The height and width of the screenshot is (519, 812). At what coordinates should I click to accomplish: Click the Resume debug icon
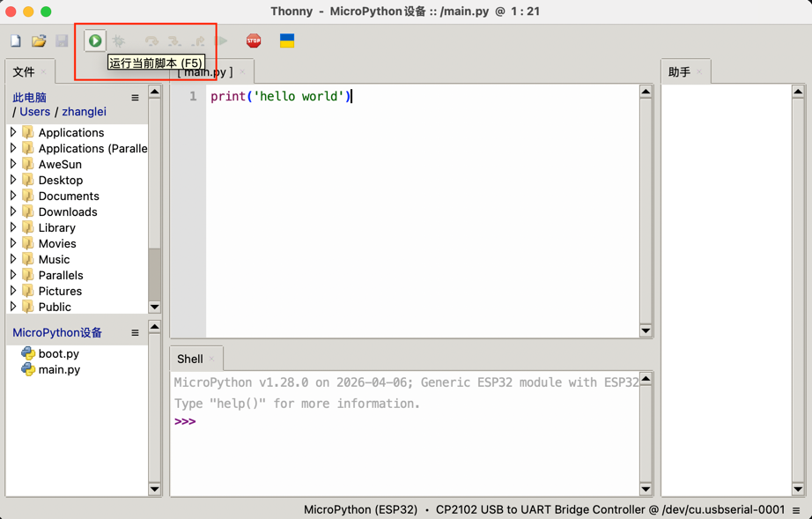(x=222, y=41)
